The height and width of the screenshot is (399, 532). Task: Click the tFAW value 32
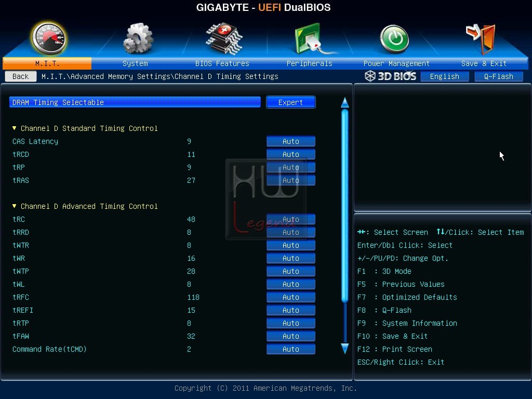pos(191,336)
